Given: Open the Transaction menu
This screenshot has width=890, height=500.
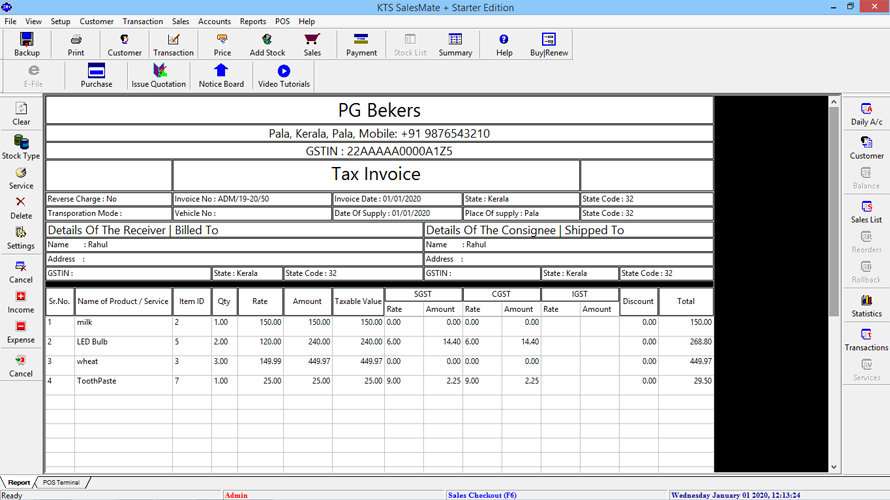Looking at the screenshot, I should [142, 21].
